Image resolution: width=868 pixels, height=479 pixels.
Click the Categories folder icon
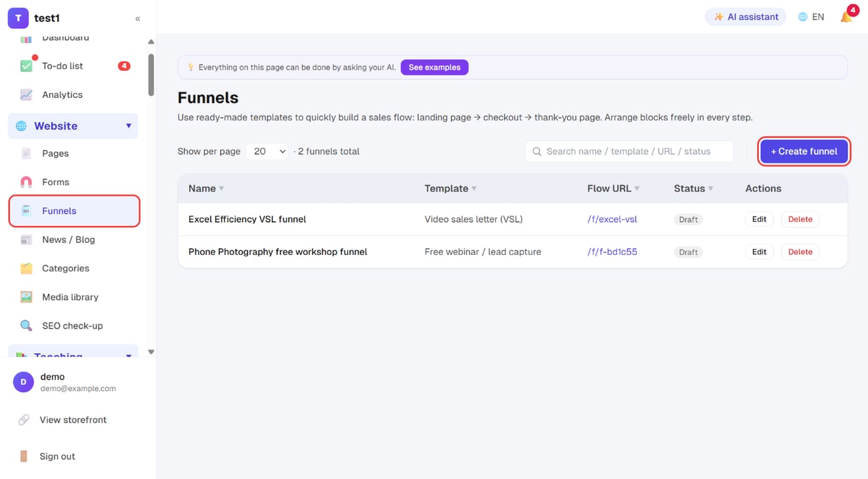click(x=26, y=268)
